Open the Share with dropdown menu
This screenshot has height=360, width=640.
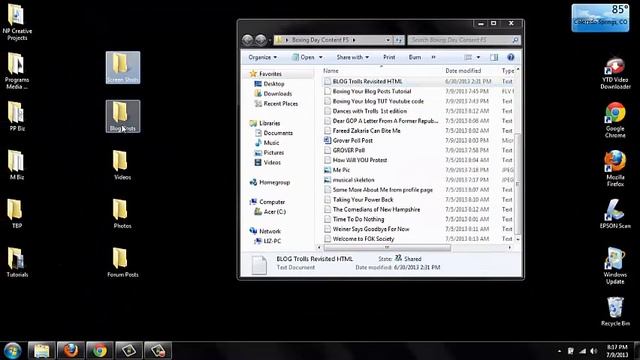click(x=352, y=58)
